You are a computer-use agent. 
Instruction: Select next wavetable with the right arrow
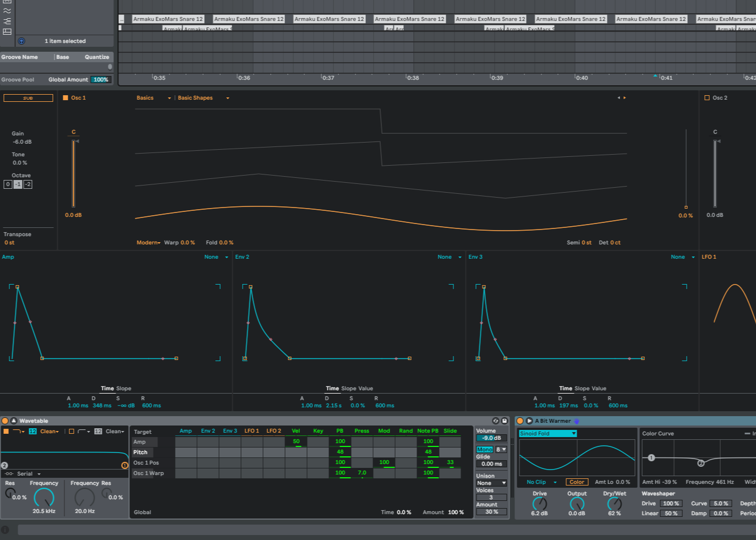point(624,98)
